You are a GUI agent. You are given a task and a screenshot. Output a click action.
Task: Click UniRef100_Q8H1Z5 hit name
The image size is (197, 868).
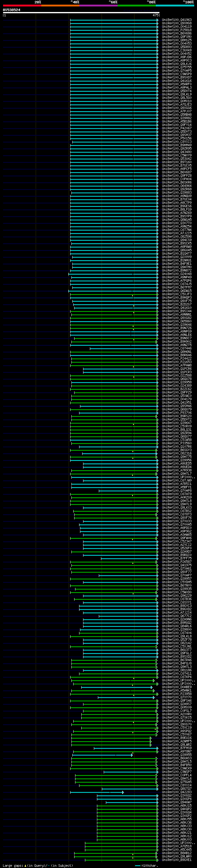click(x=176, y=40)
